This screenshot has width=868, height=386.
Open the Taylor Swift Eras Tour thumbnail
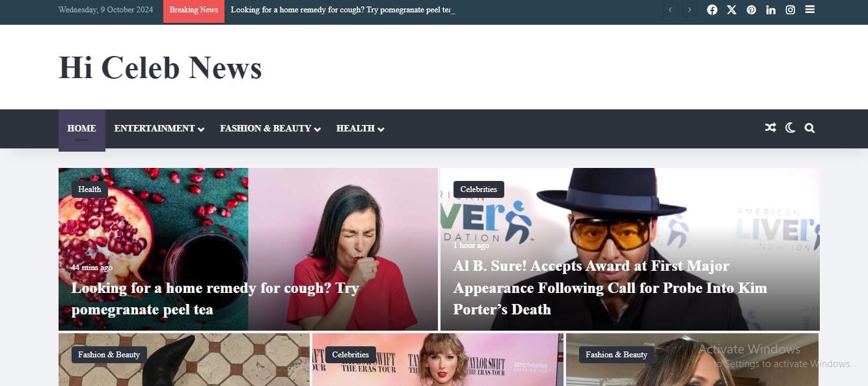(x=438, y=360)
